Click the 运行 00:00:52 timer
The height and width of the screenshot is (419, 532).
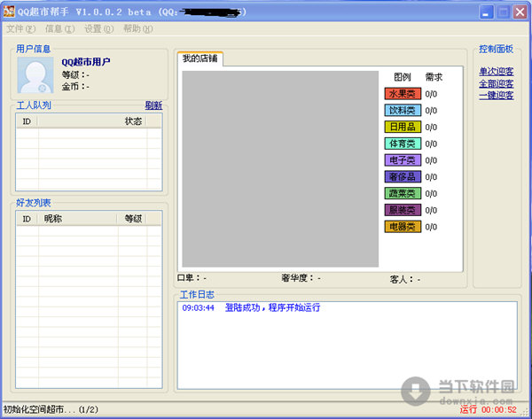[489, 409]
